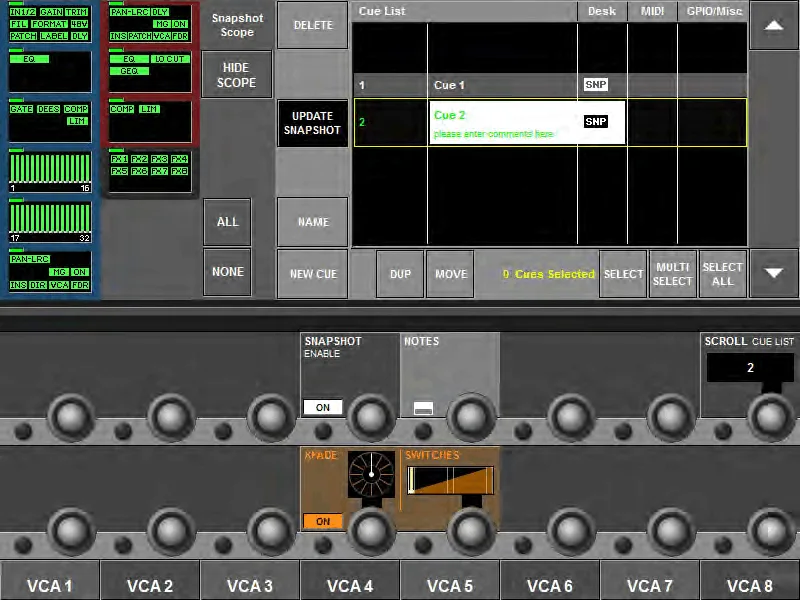800x600 pixels.
Task: Toggle TRIM in input scope
Action: point(76,12)
